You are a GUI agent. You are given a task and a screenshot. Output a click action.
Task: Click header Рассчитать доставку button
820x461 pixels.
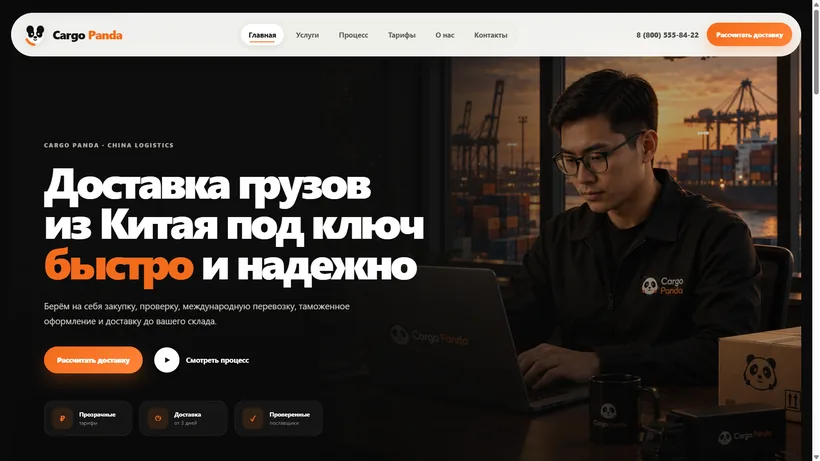749,34
